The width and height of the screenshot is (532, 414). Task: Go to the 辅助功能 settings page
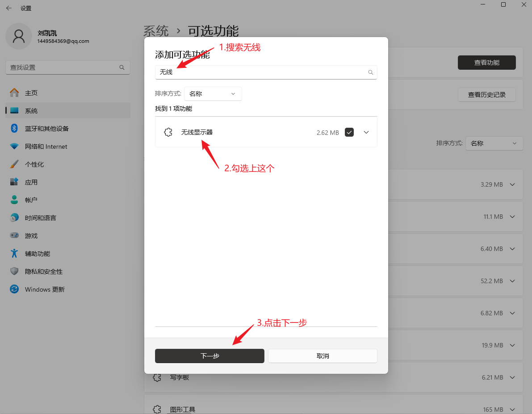38,254
